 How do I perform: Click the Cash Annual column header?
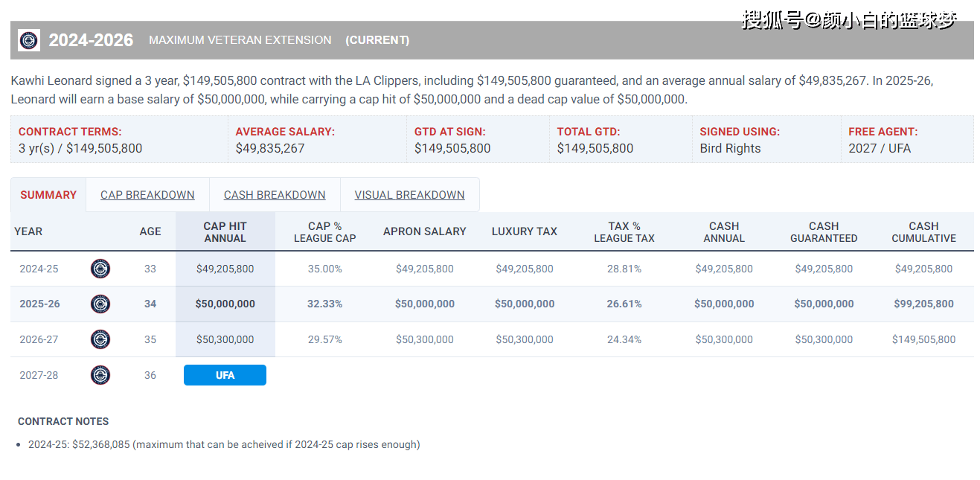(724, 232)
